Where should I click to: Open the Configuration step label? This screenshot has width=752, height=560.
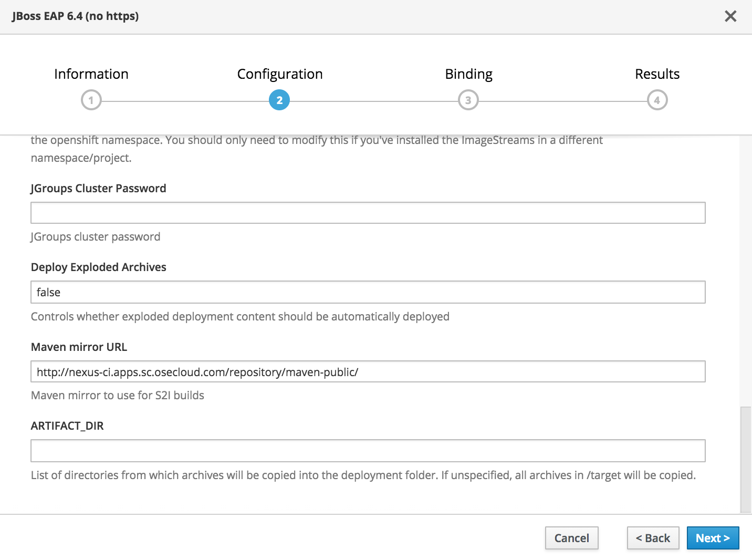coord(280,74)
